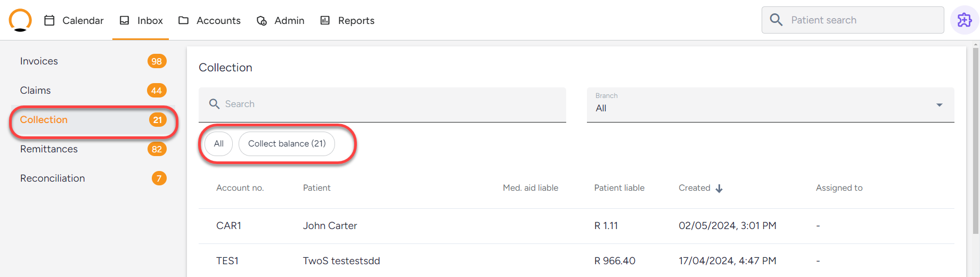Click the Reports chart icon
980x277 pixels.
tap(325, 20)
